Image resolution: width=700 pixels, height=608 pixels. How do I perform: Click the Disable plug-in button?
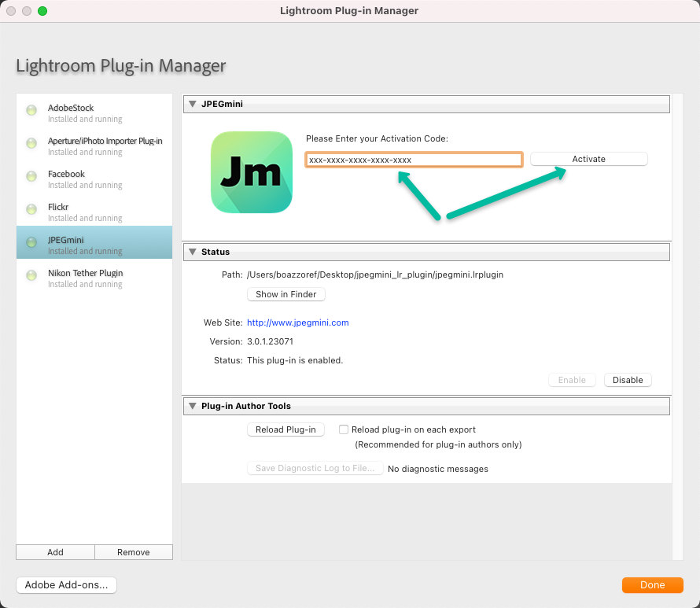coord(628,380)
